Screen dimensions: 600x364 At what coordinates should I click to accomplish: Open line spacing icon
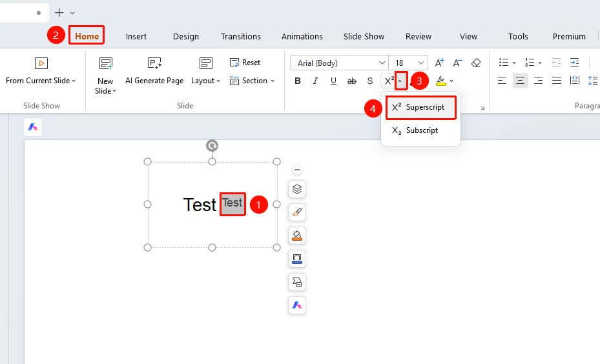(x=593, y=81)
